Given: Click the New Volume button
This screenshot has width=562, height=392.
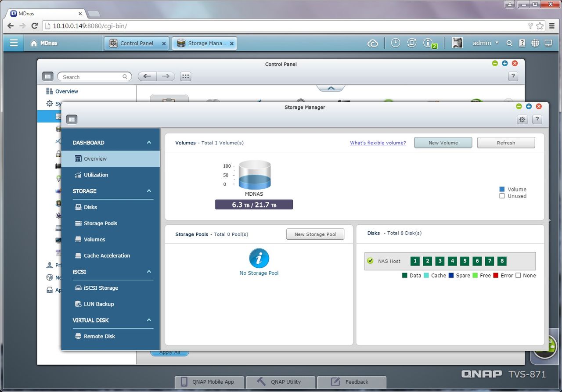Looking at the screenshot, I should click(443, 143).
